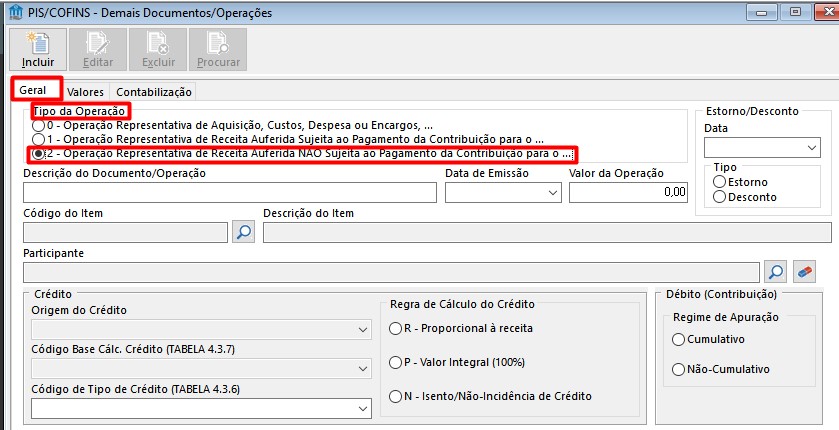Expand Código de Tipo de Crédito dropdown
839x430 pixels.
pyautogui.click(x=363, y=409)
